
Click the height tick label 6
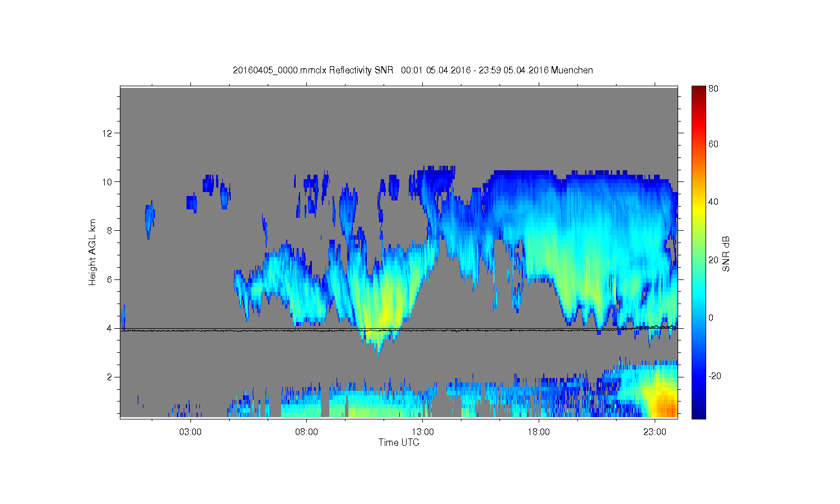(x=110, y=279)
